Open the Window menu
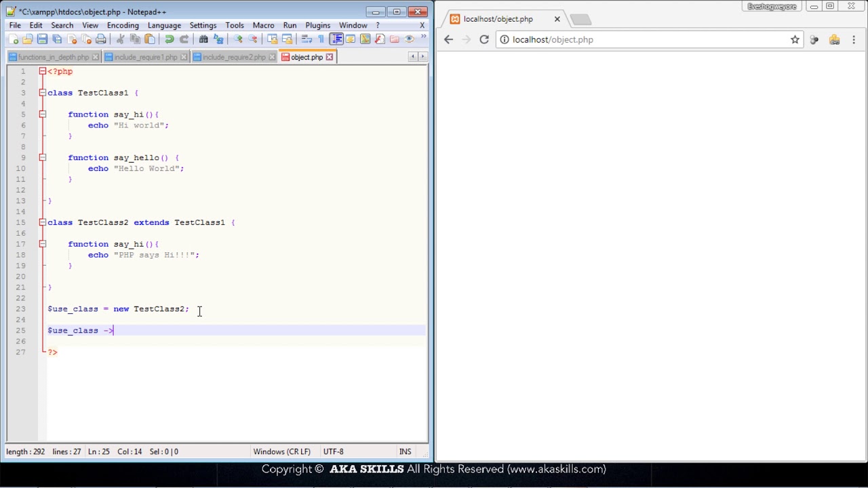This screenshot has height=488, width=868. 353,25
